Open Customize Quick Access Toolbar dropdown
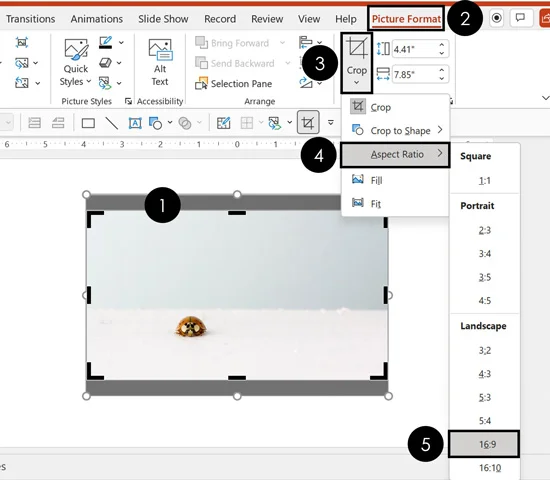Image resolution: width=550 pixels, height=480 pixels. [x=330, y=122]
